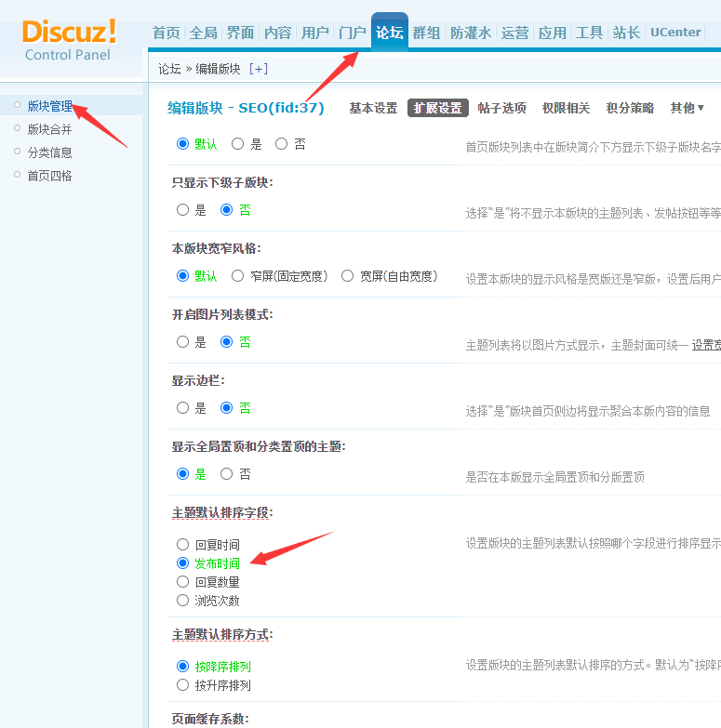Open the UCenter top menu item
This screenshot has width=721, height=728.
[x=675, y=33]
